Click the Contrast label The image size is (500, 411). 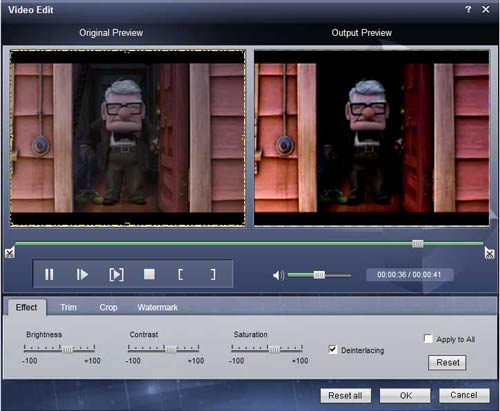click(x=144, y=334)
